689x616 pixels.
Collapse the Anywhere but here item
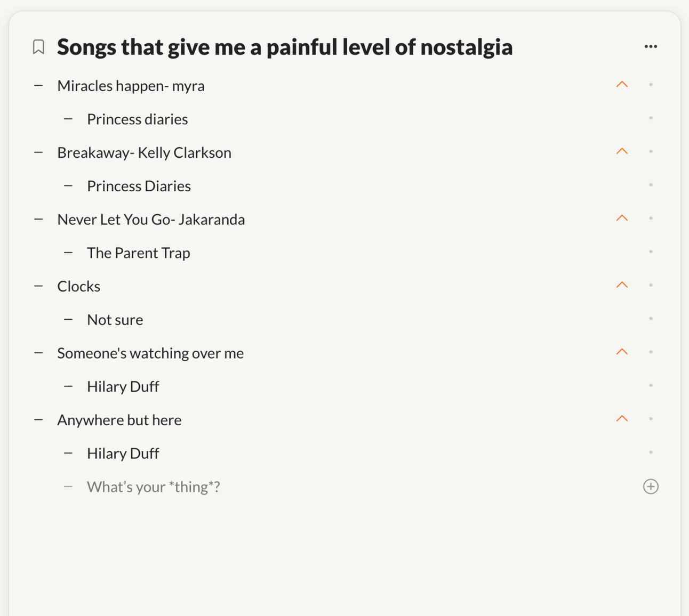click(622, 419)
